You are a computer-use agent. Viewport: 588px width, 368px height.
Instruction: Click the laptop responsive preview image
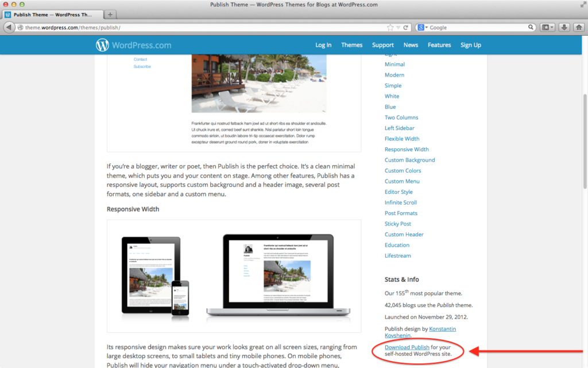pyautogui.click(x=278, y=275)
